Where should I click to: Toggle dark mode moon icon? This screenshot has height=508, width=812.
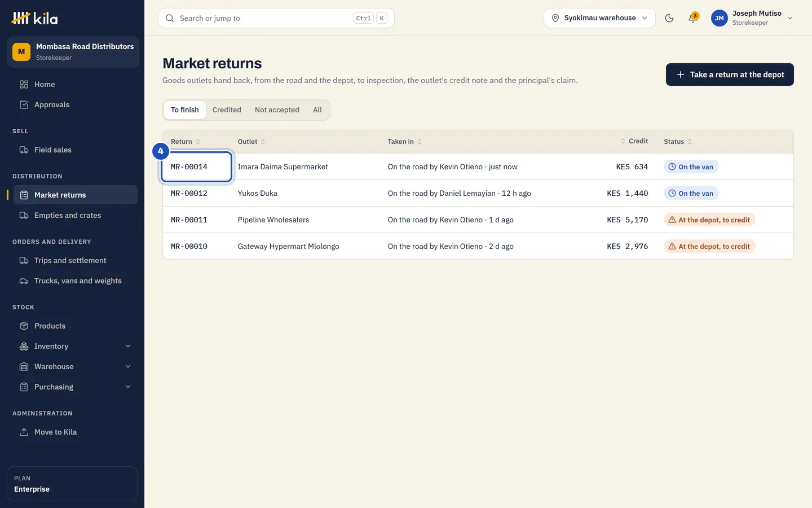coord(669,18)
